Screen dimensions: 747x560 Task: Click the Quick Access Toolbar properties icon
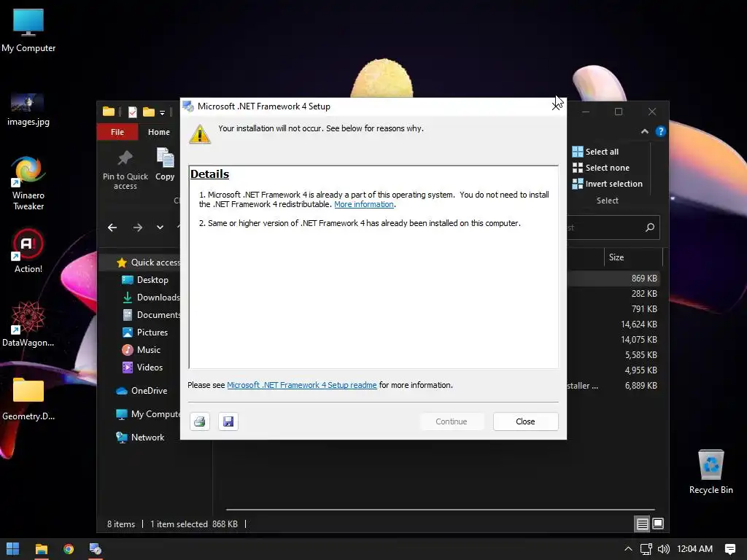[133, 112]
